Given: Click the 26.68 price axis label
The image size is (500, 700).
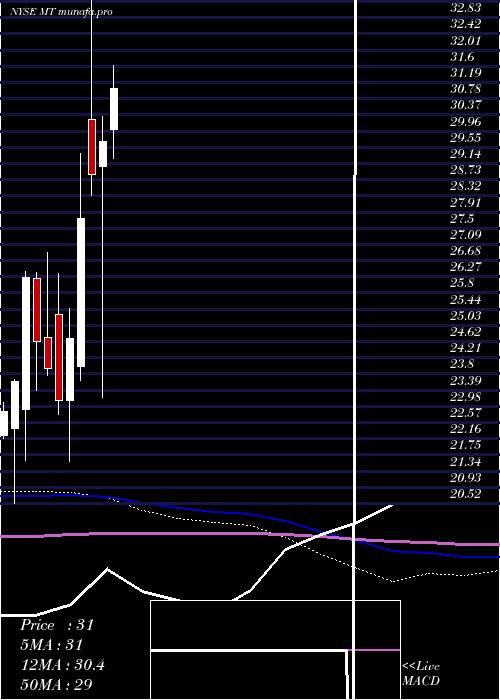Looking at the screenshot, I should click(466, 251).
